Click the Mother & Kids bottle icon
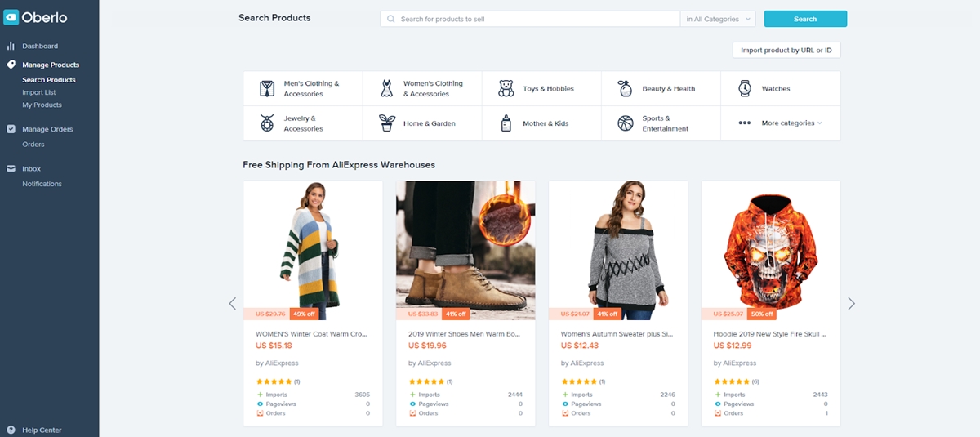980x437 pixels. click(x=506, y=123)
